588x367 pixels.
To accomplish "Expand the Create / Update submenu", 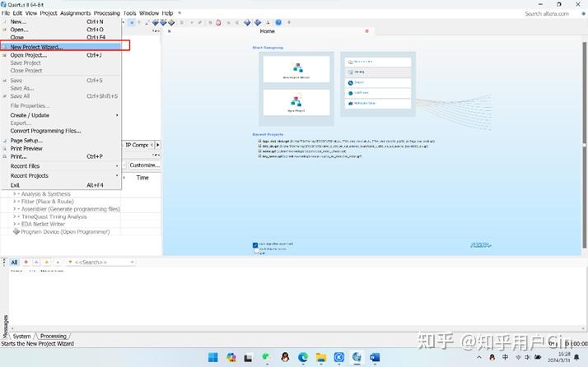I will (61, 115).
